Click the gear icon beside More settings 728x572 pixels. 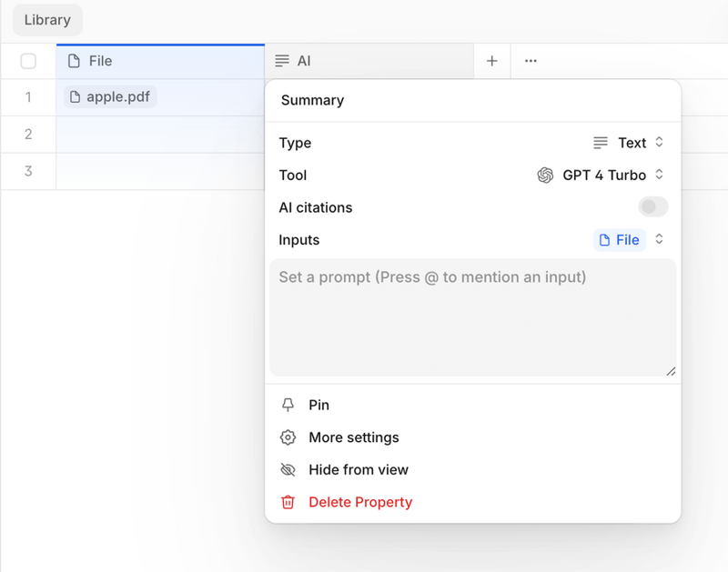pos(288,437)
